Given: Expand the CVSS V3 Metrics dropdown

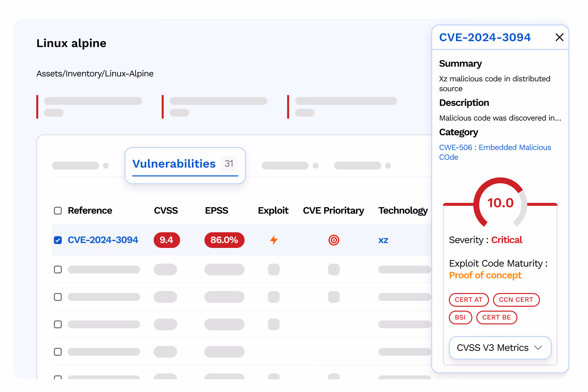Looking at the screenshot, I should click(x=500, y=348).
